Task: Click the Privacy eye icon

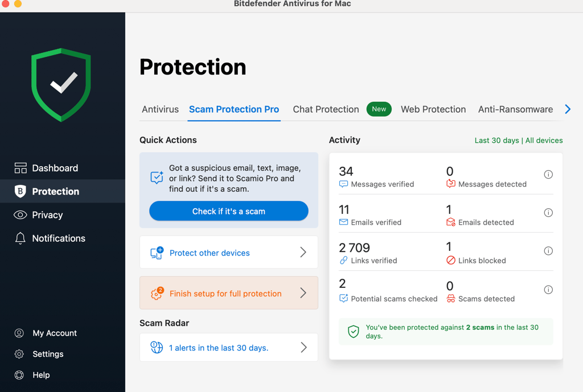Action: (20, 214)
